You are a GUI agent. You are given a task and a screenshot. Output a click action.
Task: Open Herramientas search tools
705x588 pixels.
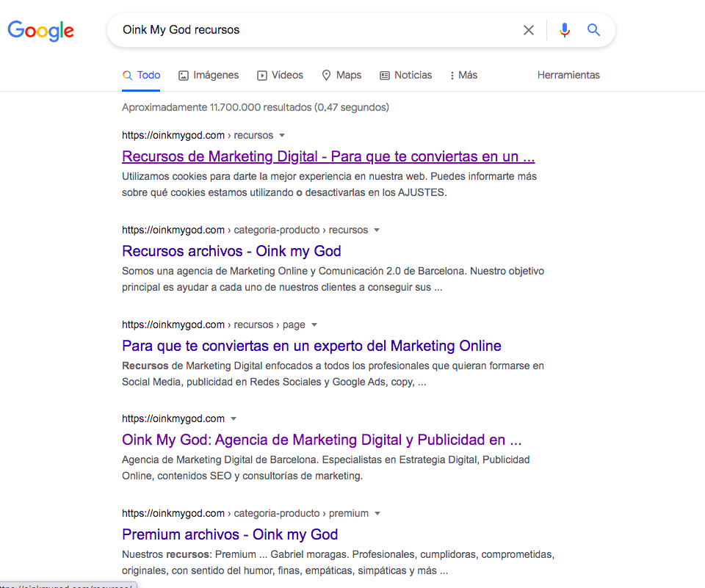pos(568,75)
